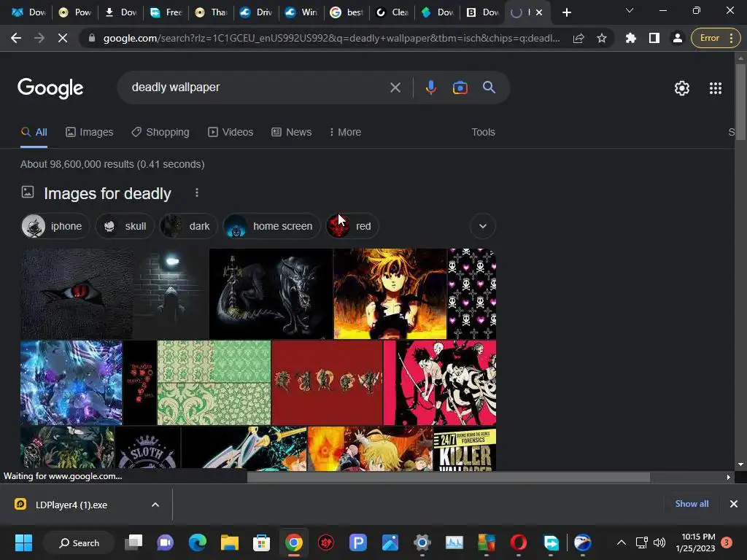
Task: Open the Windows Start menu
Action: click(x=23, y=542)
